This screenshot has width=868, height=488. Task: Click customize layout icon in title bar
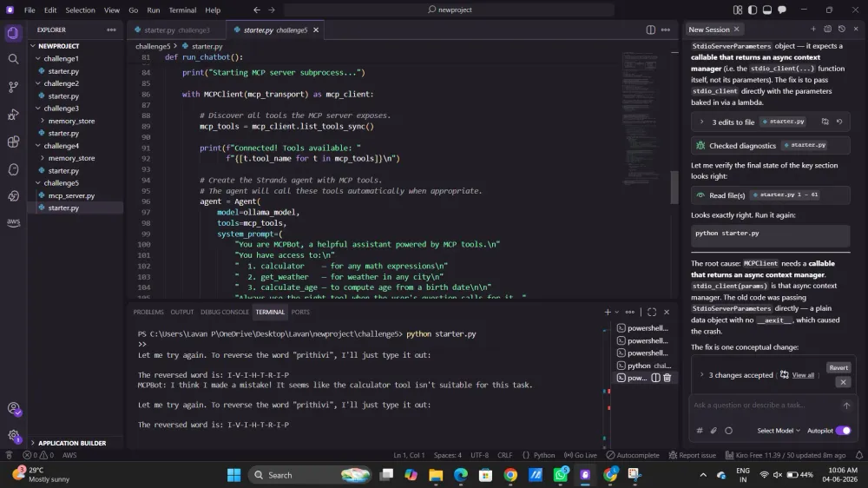pyautogui.click(x=737, y=10)
